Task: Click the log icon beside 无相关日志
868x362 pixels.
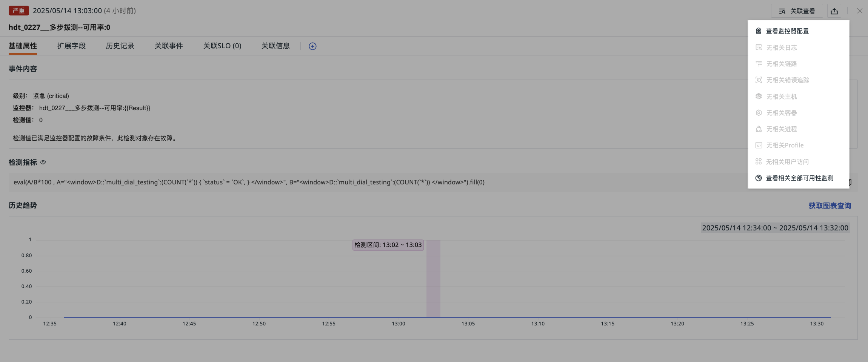Action: point(759,48)
